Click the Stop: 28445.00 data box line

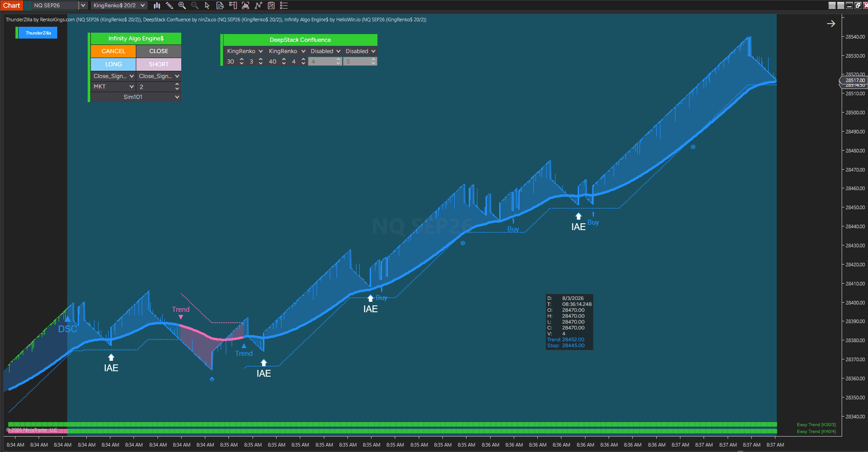click(566, 345)
